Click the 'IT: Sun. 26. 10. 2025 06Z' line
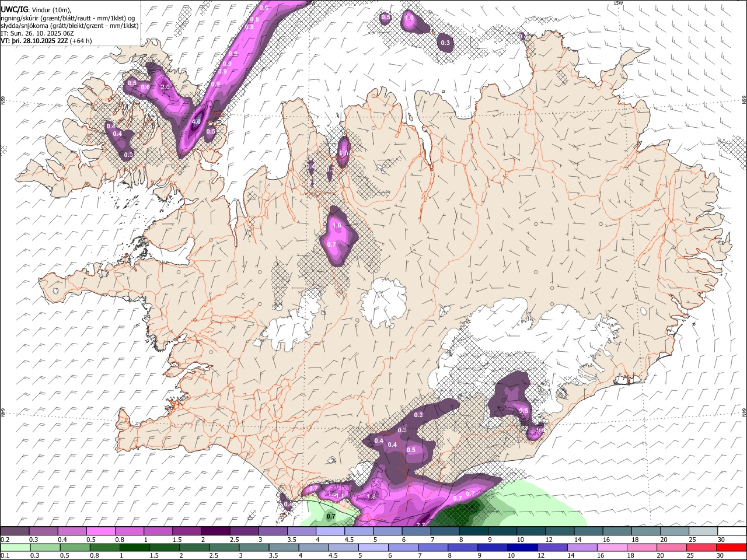This screenshot has height=560, width=747. (x=37, y=33)
